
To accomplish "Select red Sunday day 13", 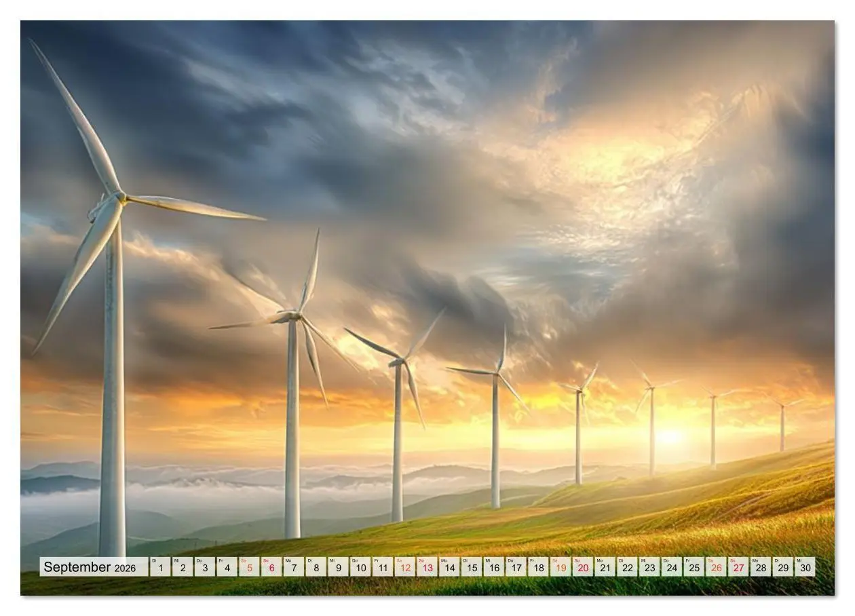I will pyautogui.click(x=427, y=567).
